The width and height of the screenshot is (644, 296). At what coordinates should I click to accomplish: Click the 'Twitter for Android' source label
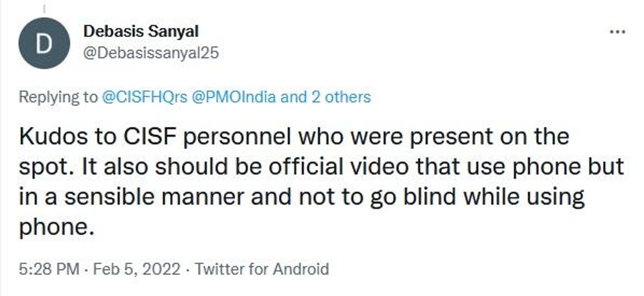(262, 269)
